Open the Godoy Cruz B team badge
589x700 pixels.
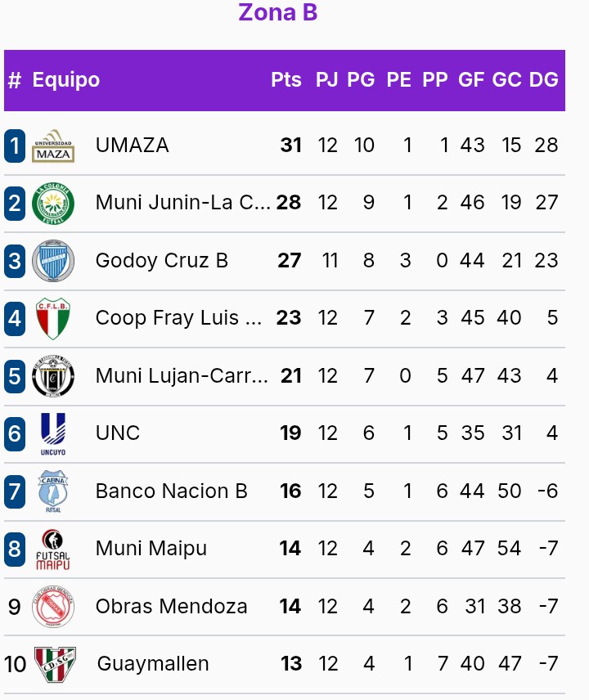click(x=53, y=261)
